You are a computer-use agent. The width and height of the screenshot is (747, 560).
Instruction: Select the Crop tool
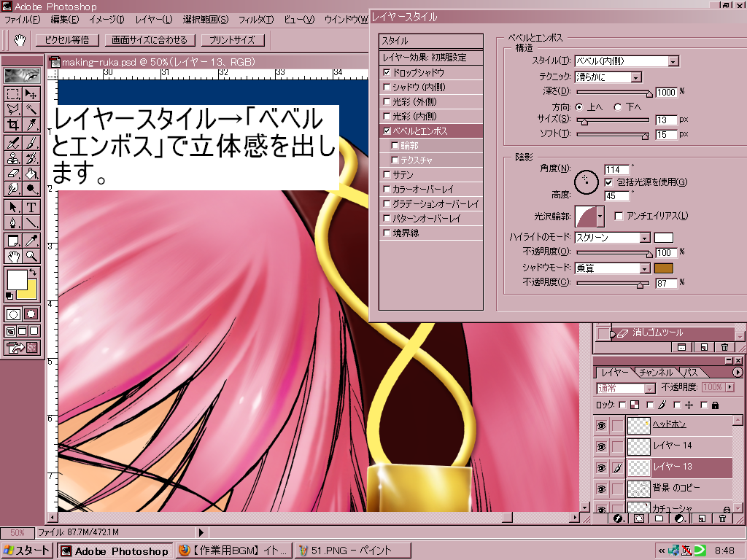[x=13, y=125]
